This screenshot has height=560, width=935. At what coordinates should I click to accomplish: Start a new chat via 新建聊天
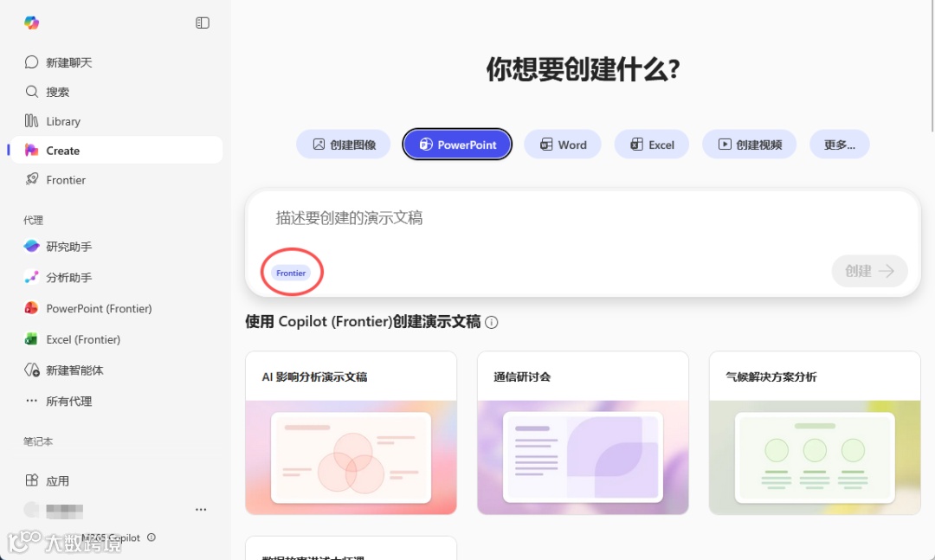116,62
